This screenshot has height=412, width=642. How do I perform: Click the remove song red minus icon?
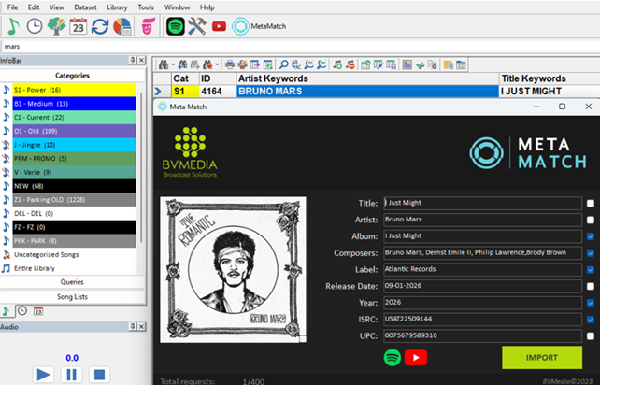(350, 65)
